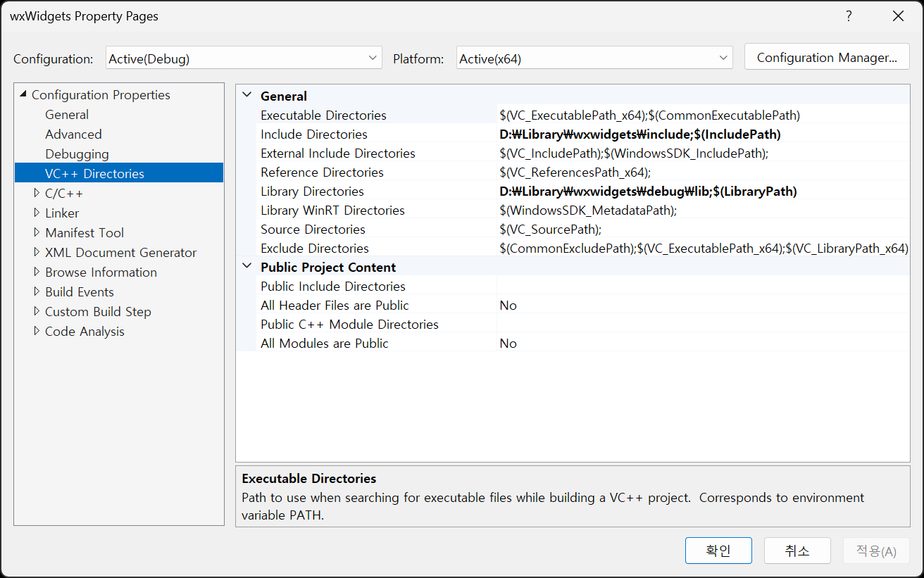Expand the XML Document Generator node

coord(37,252)
